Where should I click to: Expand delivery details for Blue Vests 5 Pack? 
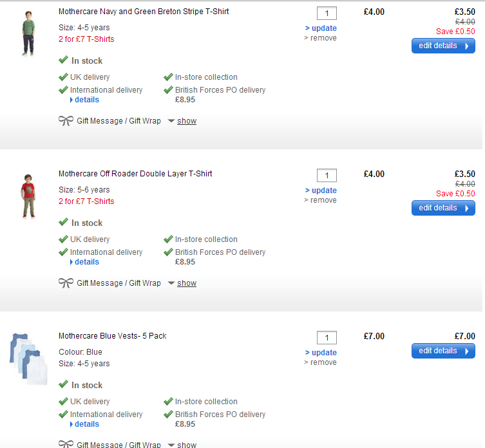(84, 424)
